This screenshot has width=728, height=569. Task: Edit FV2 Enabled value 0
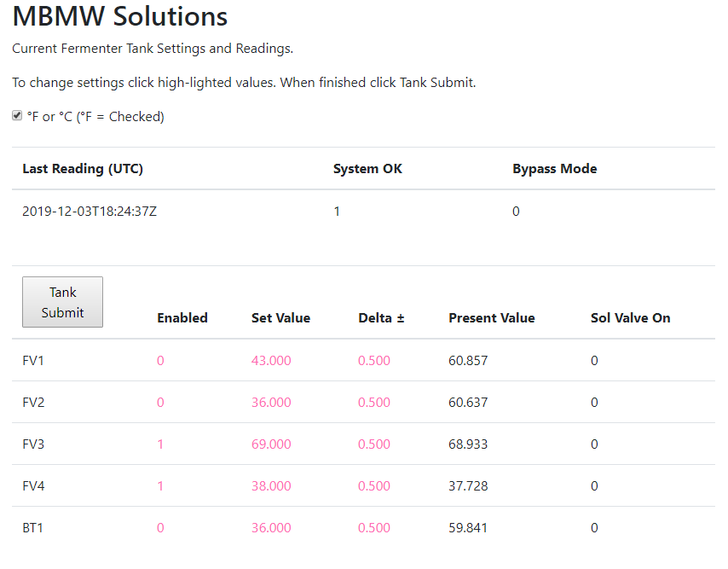click(x=160, y=403)
